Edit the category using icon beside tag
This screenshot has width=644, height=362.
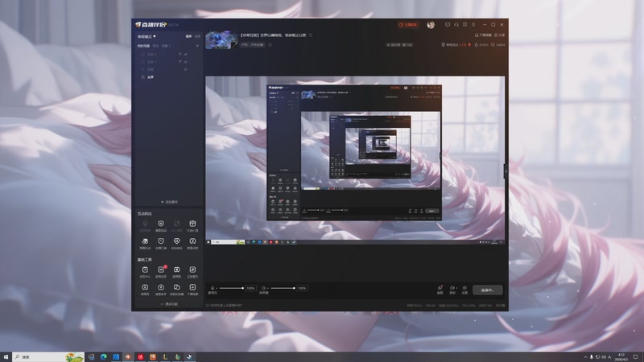(270, 45)
